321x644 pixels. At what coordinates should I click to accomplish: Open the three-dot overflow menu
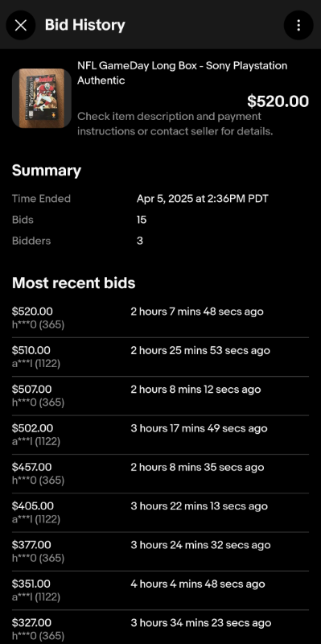pos(298,25)
